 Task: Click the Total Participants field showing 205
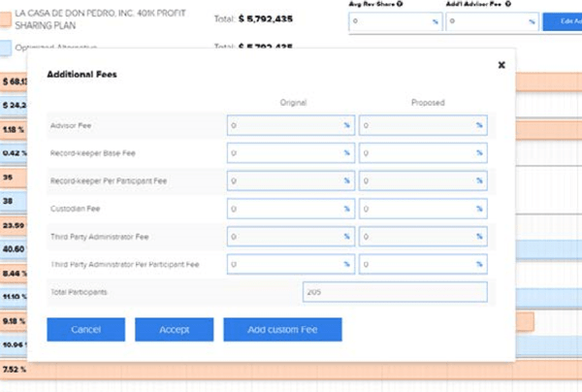point(393,292)
